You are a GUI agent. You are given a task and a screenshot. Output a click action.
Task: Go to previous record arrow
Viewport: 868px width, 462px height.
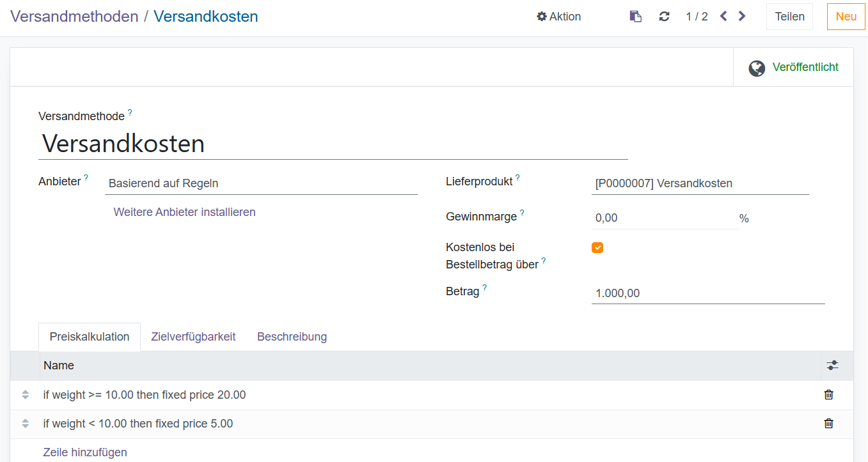(x=723, y=16)
